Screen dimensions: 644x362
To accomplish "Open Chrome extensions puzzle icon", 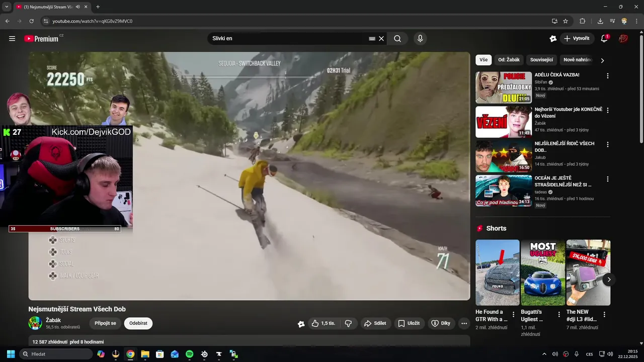I will pos(582,21).
